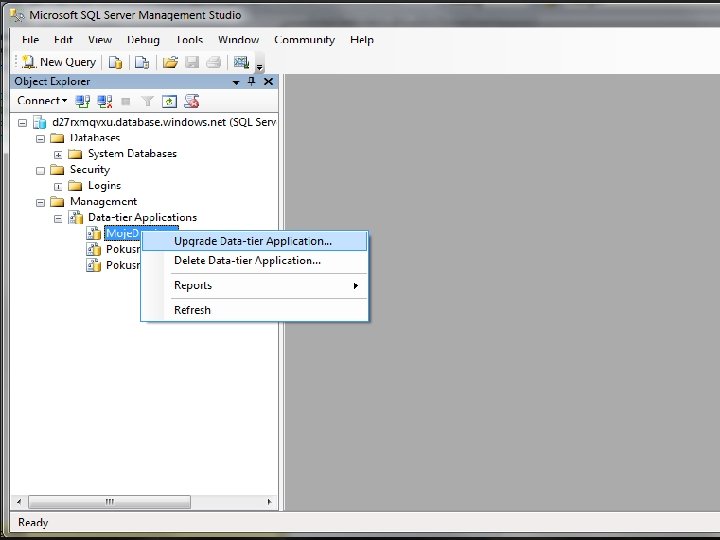Click the Filter funnel icon
Screen dimensions: 720x540
147,101
